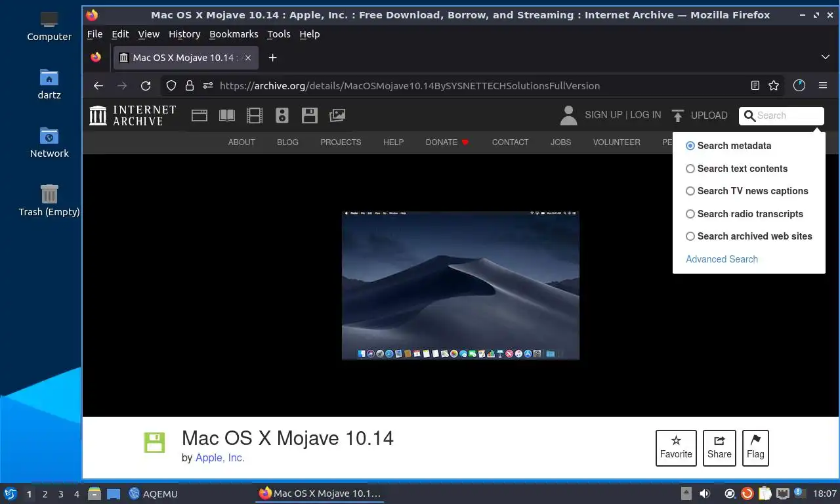The height and width of the screenshot is (504, 840).
Task: Click the LOG IN link
Action: pos(646,115)
